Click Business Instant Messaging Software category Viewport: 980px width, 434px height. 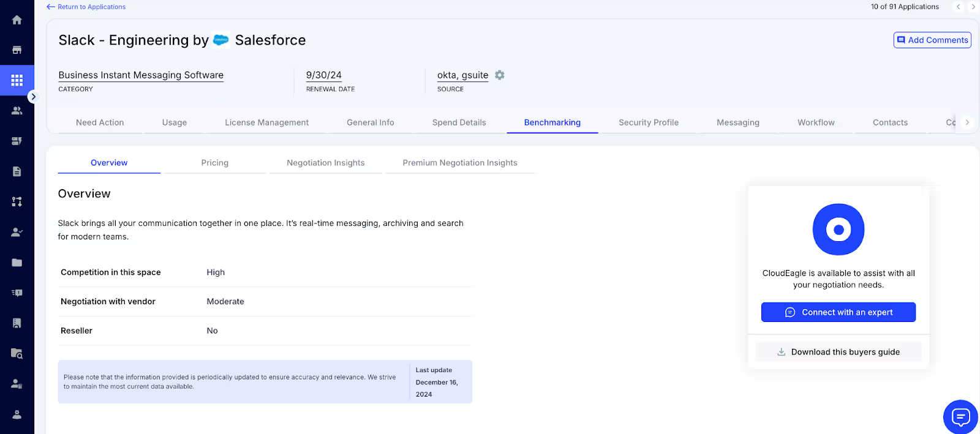(x=141, y=75)
